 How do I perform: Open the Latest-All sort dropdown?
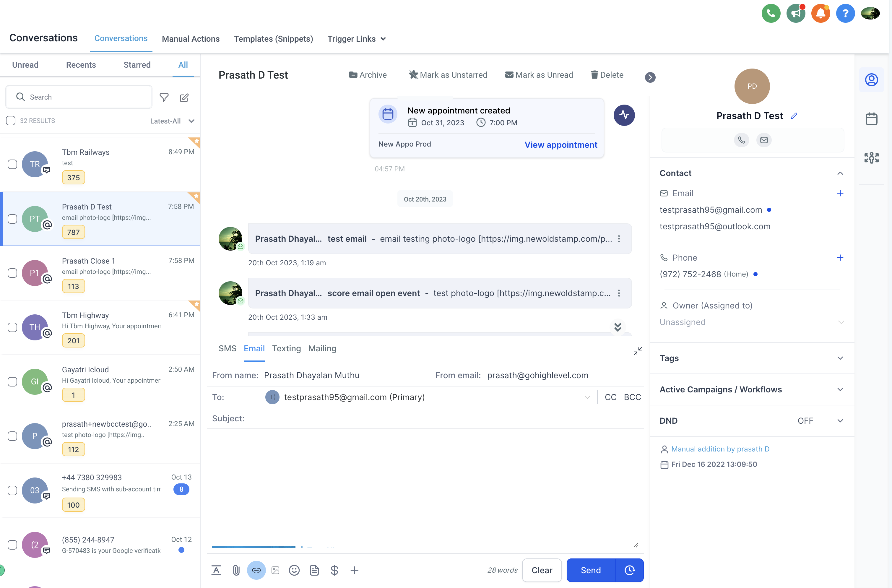point(172,121)
